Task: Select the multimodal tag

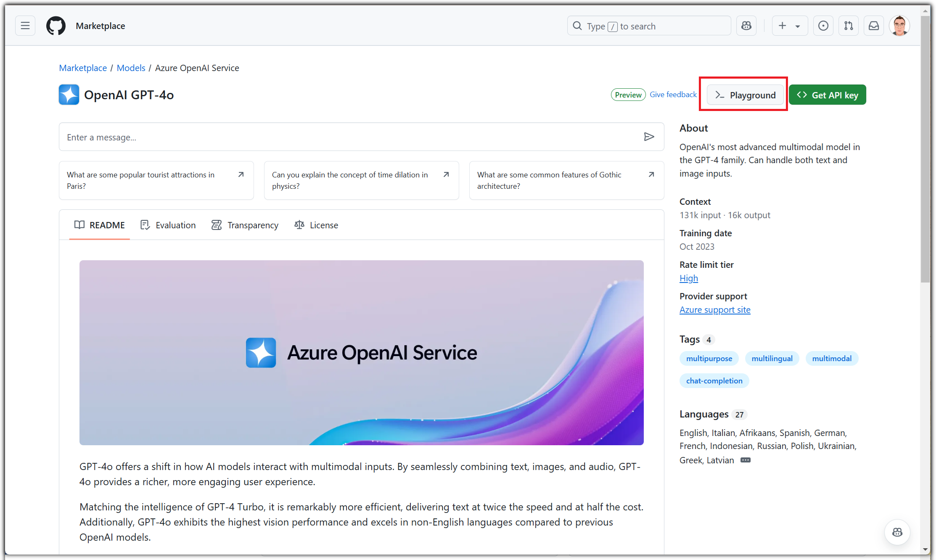Action: 831,359
